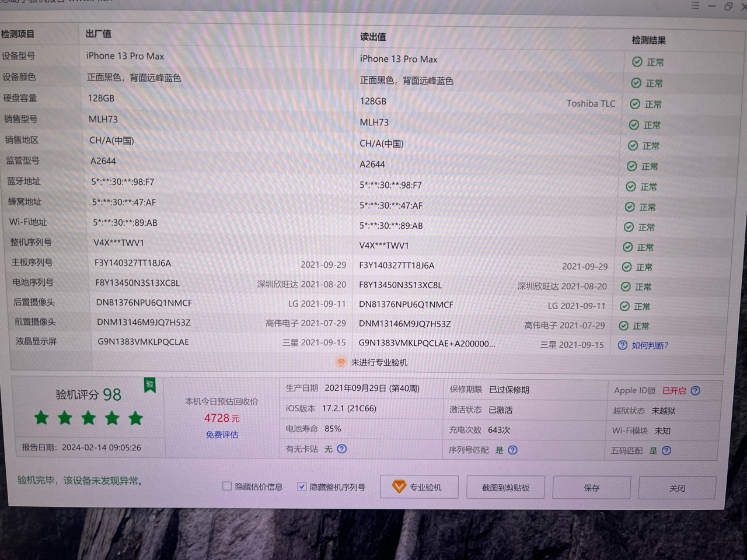This screenshot has width=747, height=560.
Task: Click the 关闭 button
Action: point(677,488)
